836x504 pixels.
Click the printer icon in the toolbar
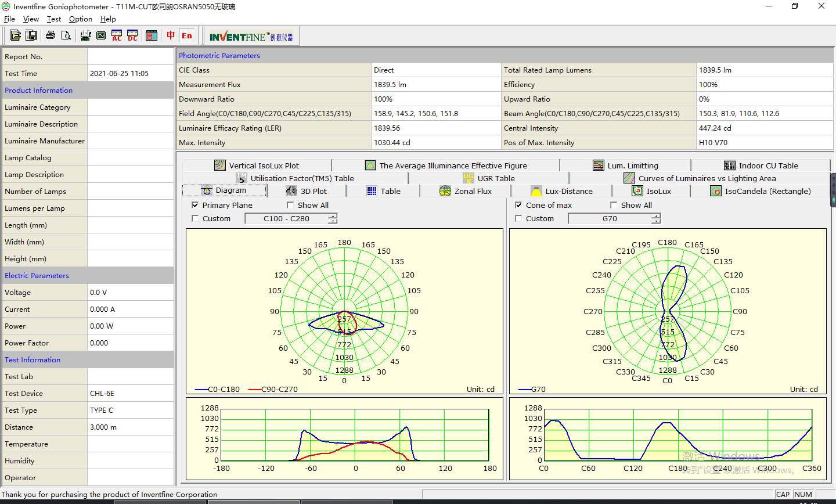[51, 35]
